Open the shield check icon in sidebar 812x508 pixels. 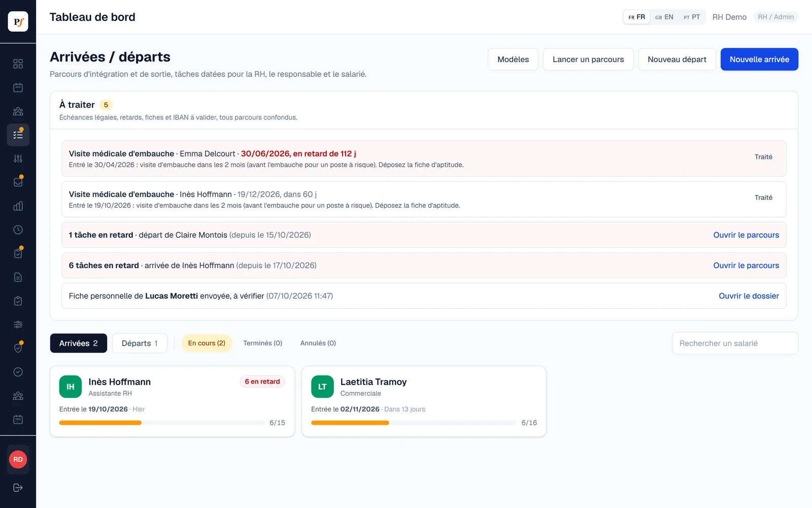(18, 348)
